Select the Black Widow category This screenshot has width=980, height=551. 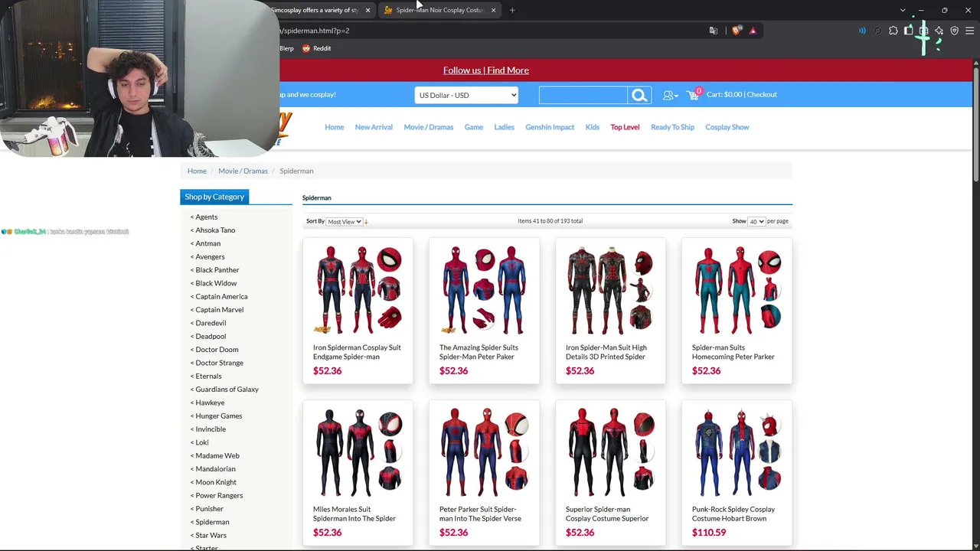coord(216,283)
